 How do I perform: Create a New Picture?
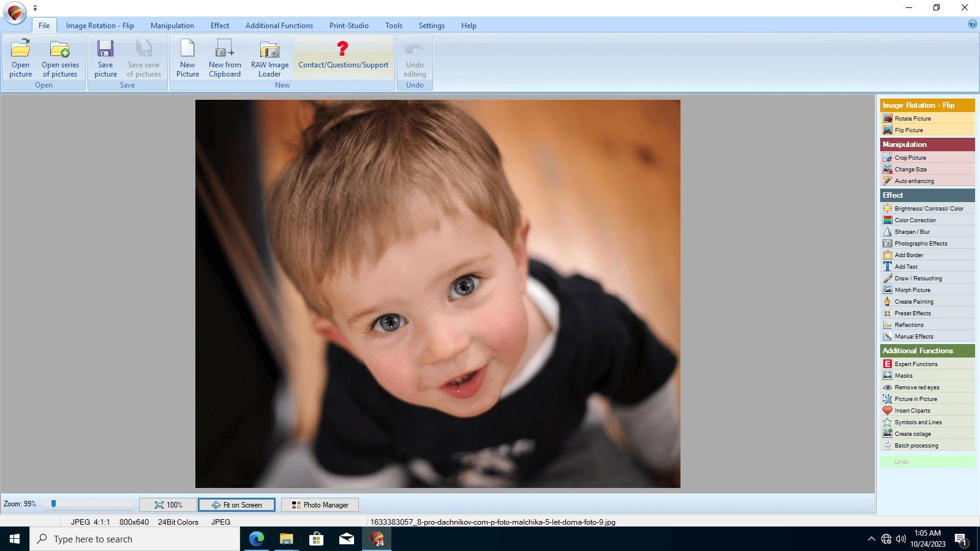pos(187,58)
